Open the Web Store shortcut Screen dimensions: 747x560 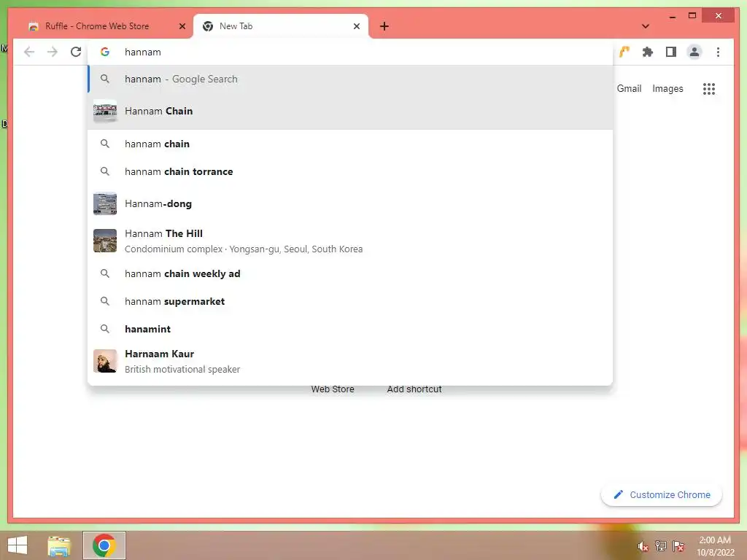click(333, 389)
